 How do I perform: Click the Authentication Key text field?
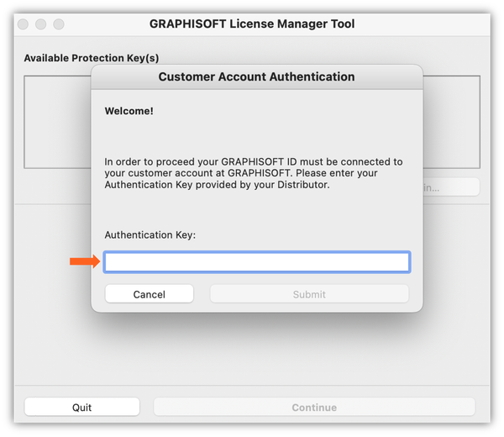tap(257, 262)
